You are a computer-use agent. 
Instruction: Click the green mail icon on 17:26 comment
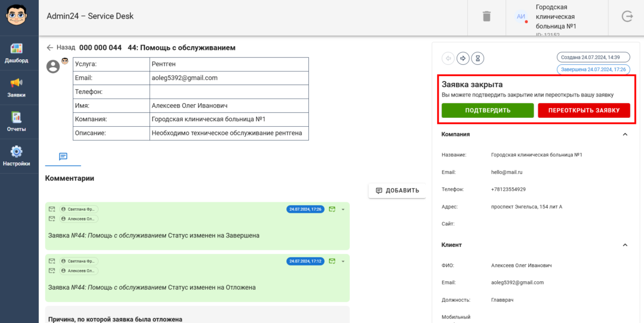332,209
